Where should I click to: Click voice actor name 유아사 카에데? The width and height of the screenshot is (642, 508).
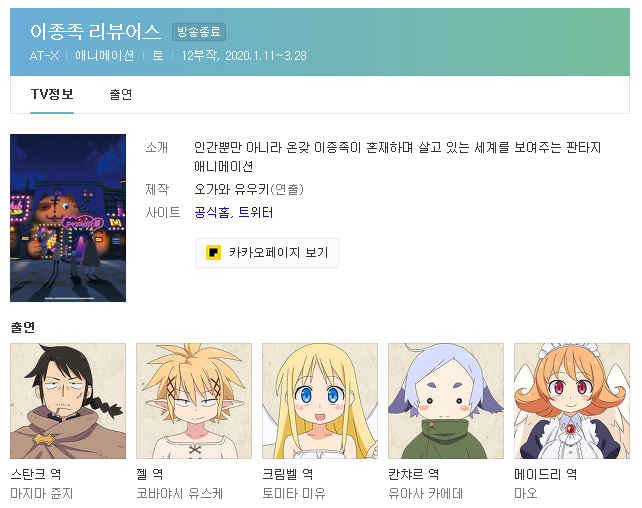tap(426, 493)
